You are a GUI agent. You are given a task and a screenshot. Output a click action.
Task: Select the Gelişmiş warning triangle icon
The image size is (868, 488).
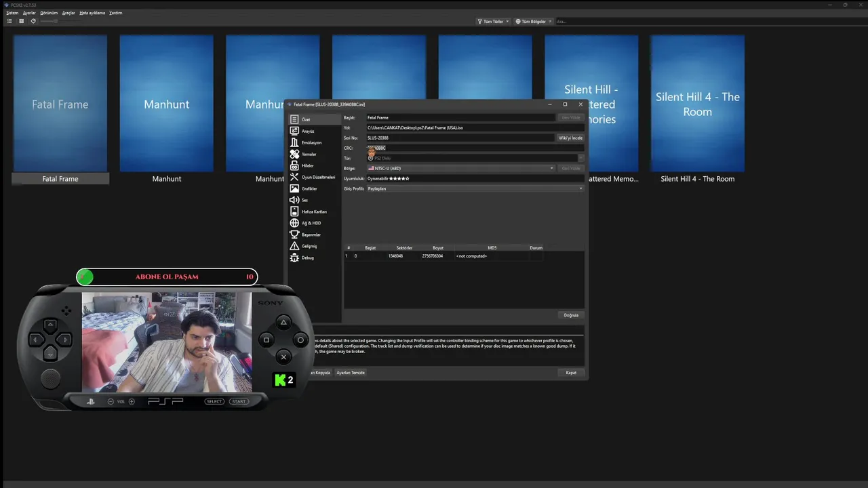pyautogui.click(x=294, y=246)
